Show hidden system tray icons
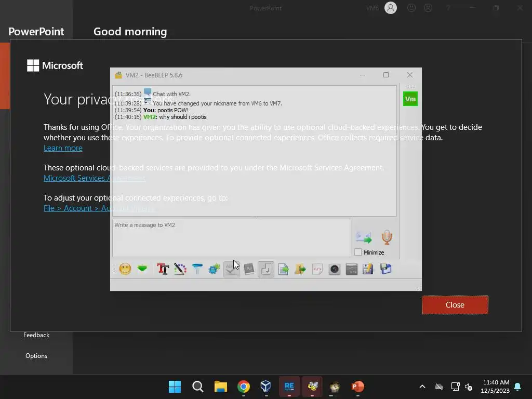Image resolution: width=532 pixels, height=399 pixels. click(422, 387)
